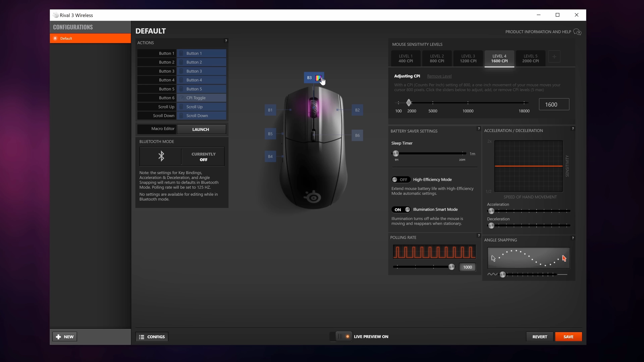Click the CPI value field showing 1600
The image size is (644, 362).
point(554,104)
